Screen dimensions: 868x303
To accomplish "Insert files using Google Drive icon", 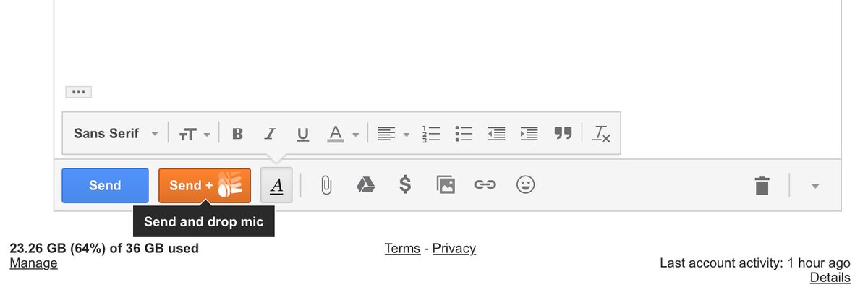I will [x=366, y=186].
